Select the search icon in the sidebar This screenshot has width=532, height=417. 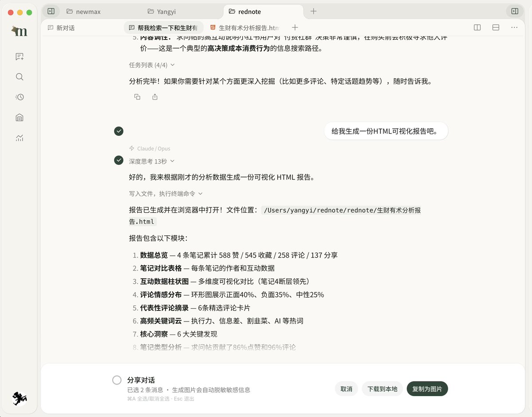point(20,76)
